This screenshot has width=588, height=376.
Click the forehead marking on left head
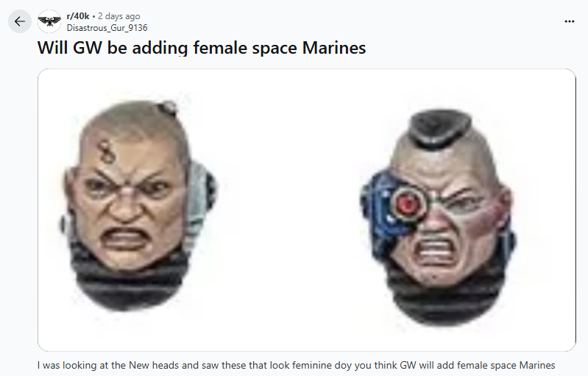[107, 151]
